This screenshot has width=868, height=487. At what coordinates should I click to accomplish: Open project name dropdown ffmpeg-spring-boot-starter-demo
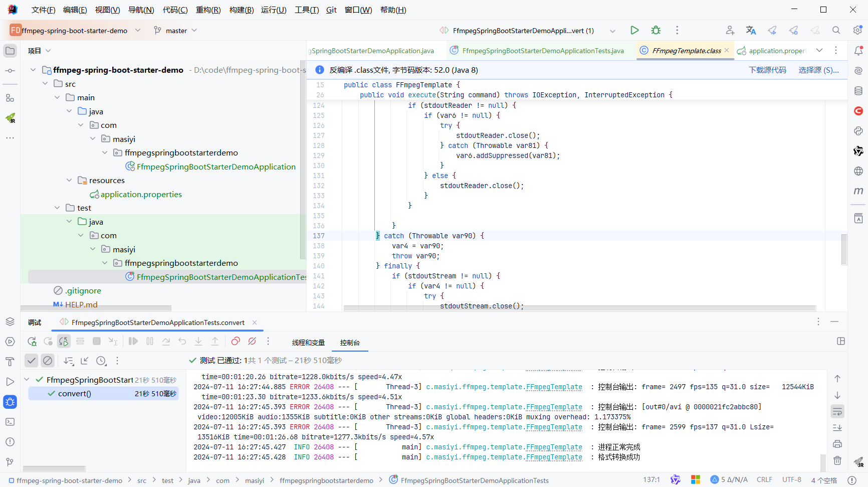75,31
